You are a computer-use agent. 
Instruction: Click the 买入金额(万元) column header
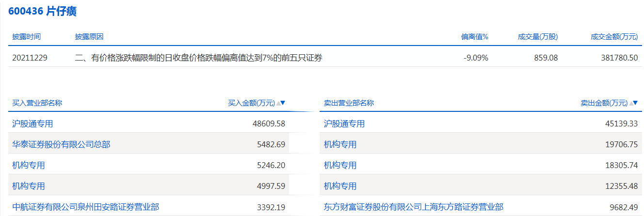point(251,103)
